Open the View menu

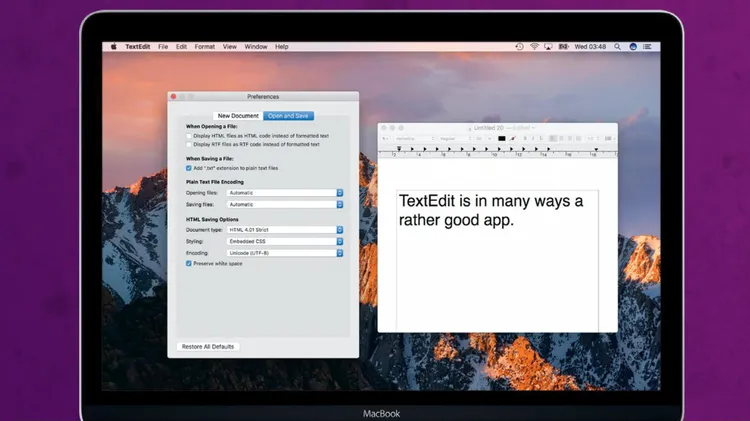coord(230,47)
